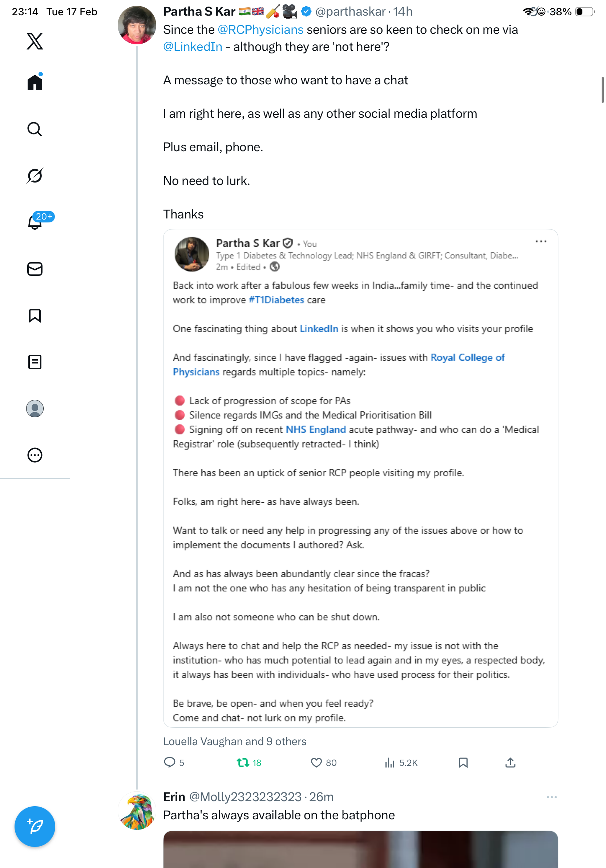Open your profile from the sidebar
Viewport: 606px width, 868px height.
click(35, 409)
